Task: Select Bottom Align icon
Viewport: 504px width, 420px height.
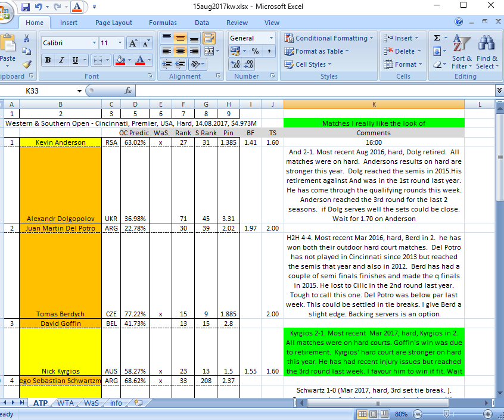Action: click(194, 38)
